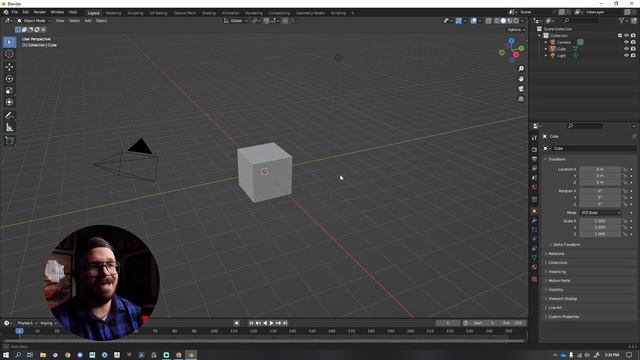Play the timeline animation

[x=271, y=323]
